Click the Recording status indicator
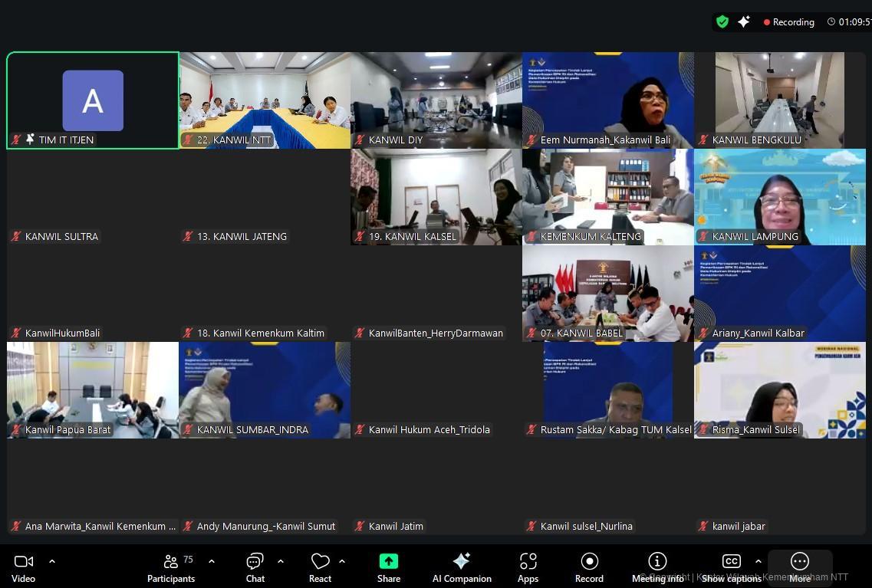Viewport: 872px width, 588px height. (788, 22)
